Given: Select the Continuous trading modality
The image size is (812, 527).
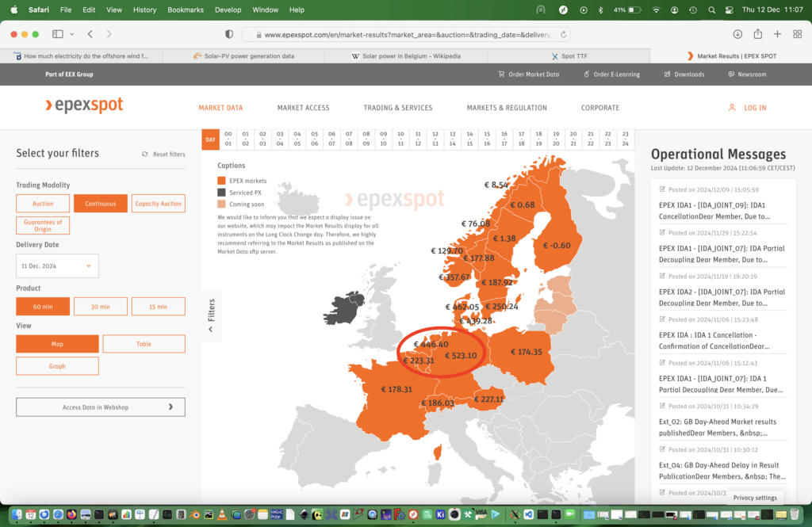Looking at the screenshot, I should click(x=101, y=204).
